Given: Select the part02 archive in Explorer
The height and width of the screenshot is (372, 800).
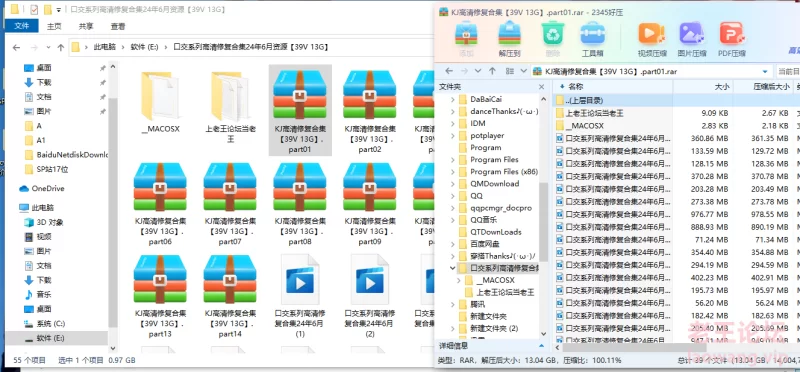Looking at the screenshot, I should tap(370, 110).
